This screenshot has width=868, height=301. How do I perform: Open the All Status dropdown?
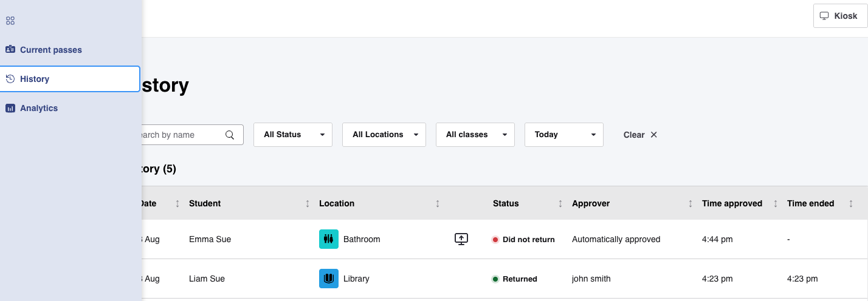[x=293, y=135]
